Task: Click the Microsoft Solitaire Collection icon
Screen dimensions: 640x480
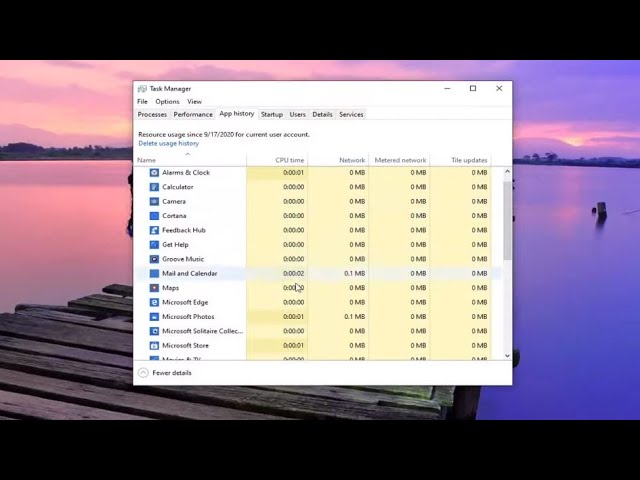Action: [154, 331]
